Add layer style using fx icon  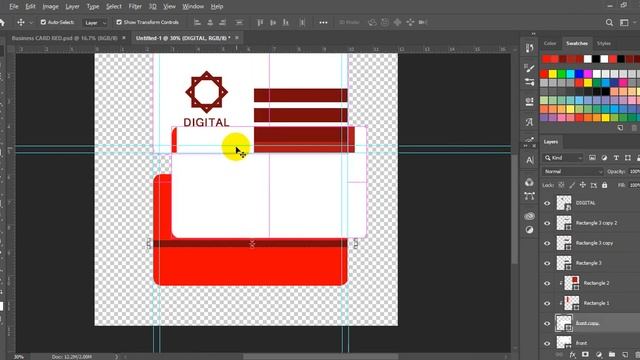572,355
